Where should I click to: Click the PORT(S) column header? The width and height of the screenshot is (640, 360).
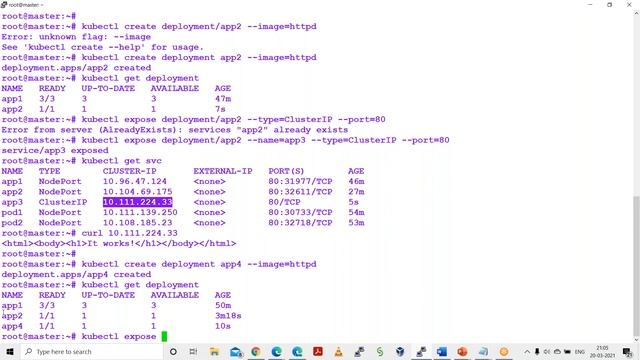pos(286,171)
